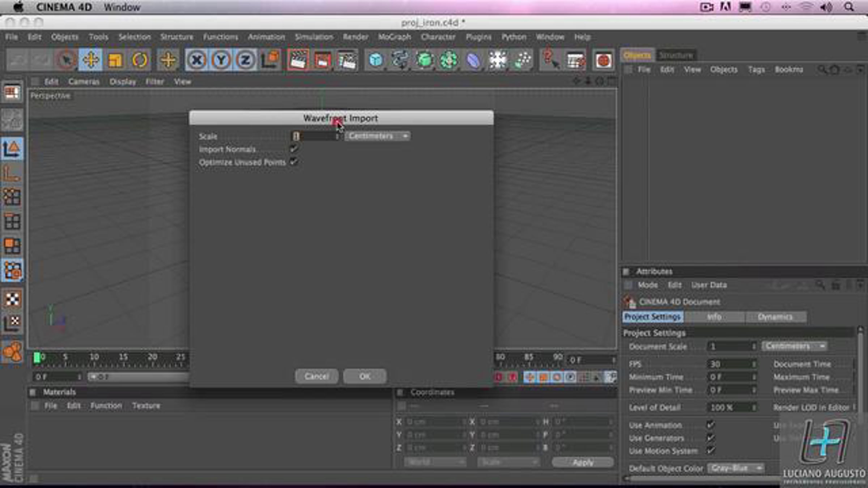Click the red record icon at toolbar end
868x488 pixels.
(x=604, y=60)
